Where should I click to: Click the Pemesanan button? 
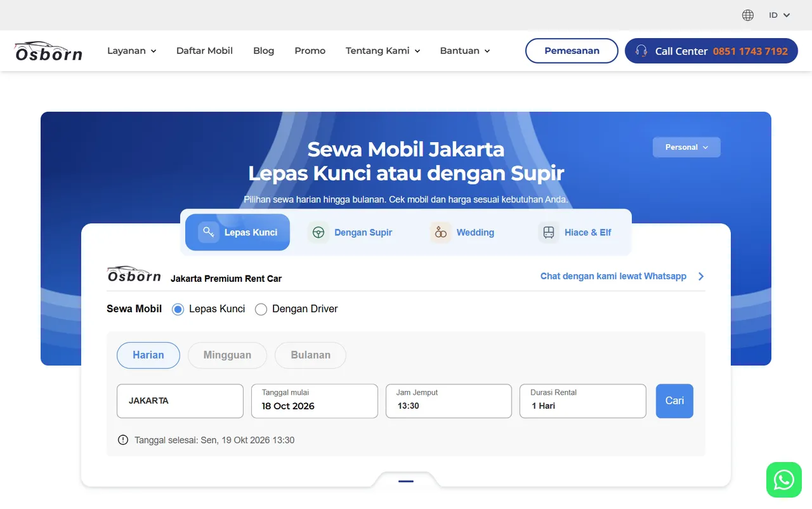coord(572,51)
